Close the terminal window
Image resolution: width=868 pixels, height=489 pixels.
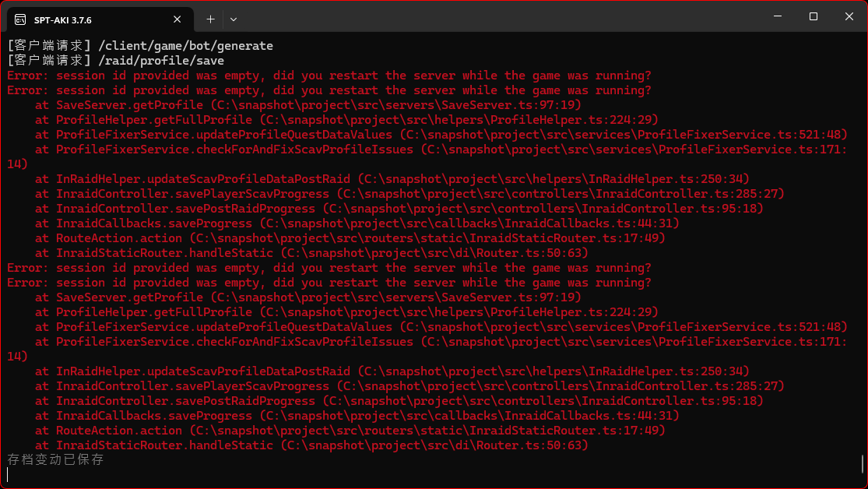pyautogui.click(x=849, y=16)
